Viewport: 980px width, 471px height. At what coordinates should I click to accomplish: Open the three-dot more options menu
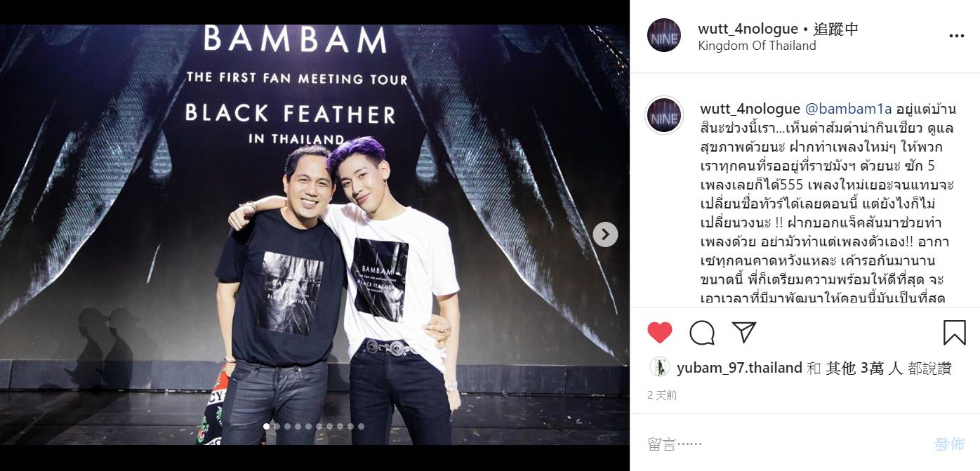pos(956,37)
